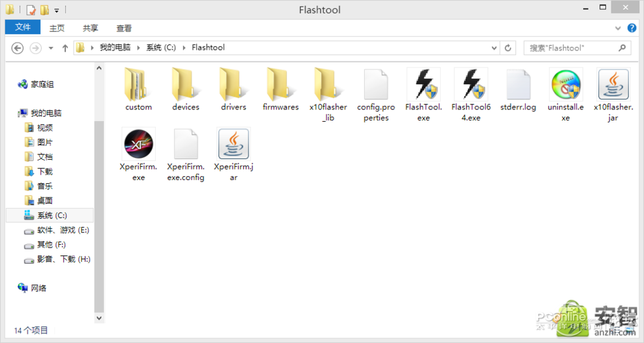Select 下载 in the navigation pane
The height and width of the screenshot is (343, 644).
(44, 171)
